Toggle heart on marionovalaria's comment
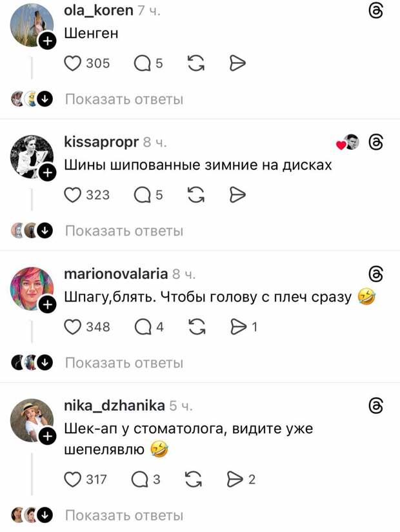This screenshot has width=400, height=532. pyautogui.click(x=72, y=327)
